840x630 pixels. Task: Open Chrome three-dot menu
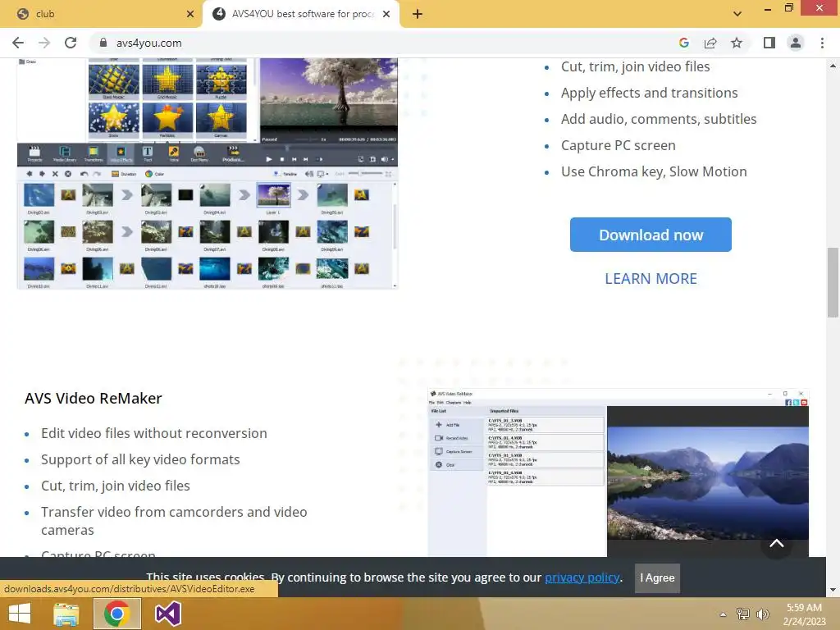tap(822, 43)
